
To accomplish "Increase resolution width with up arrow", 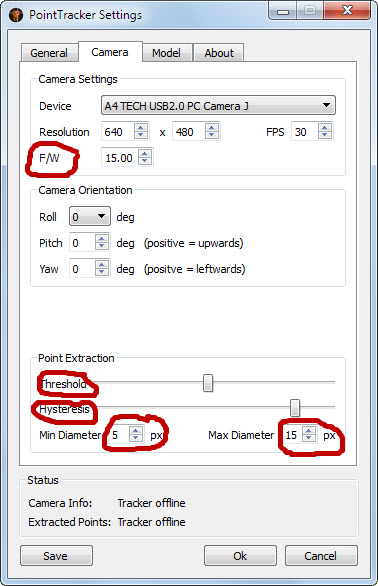I will pos(141,128).
